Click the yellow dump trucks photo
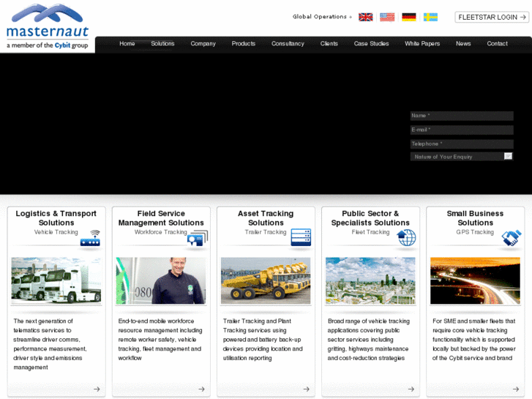The image size is (532, 399). click(x=266, y=280)
